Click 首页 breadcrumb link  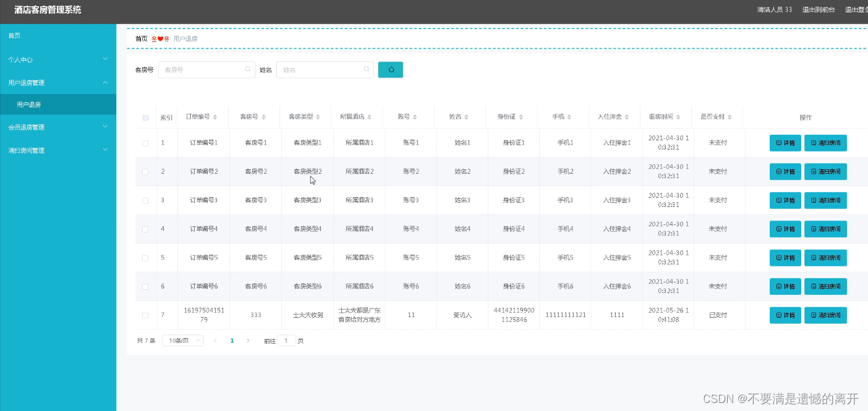[x=142, y=38]
